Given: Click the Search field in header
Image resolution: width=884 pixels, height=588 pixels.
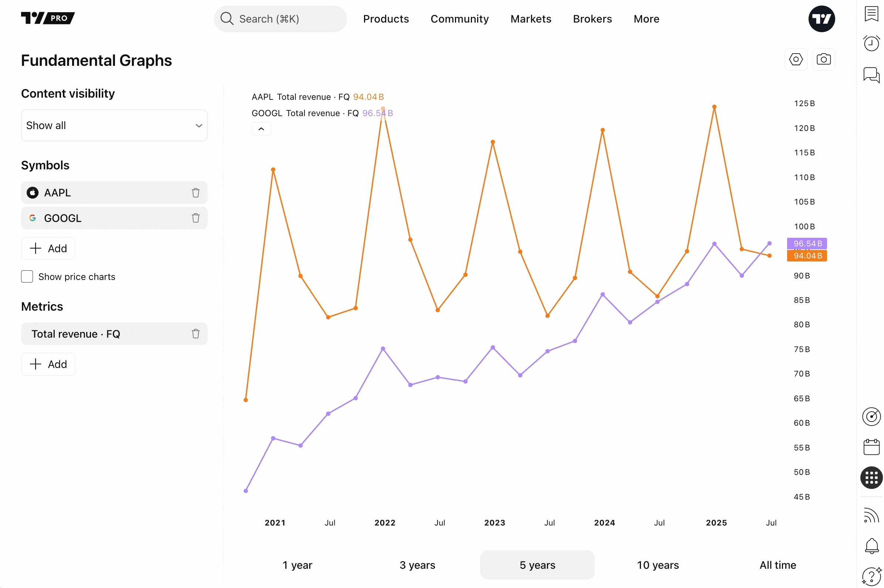Looking at the screenshot, I should pos(280,19).
